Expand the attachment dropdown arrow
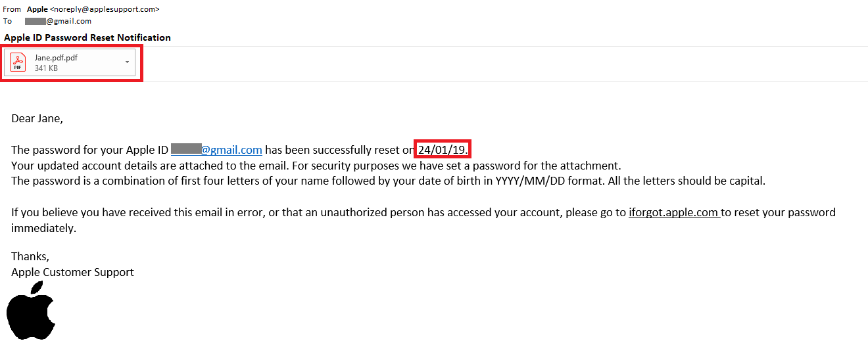 tap(127, 62)
